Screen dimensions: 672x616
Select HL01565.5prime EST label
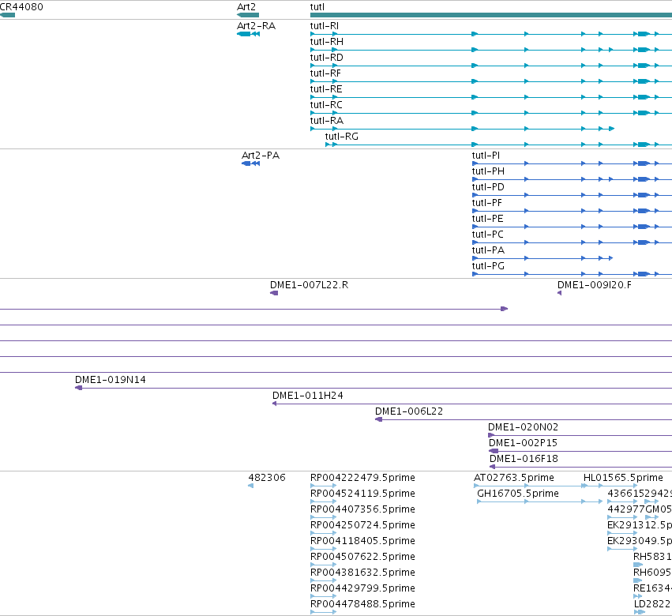pyautogui.click(x=623, y=478)
